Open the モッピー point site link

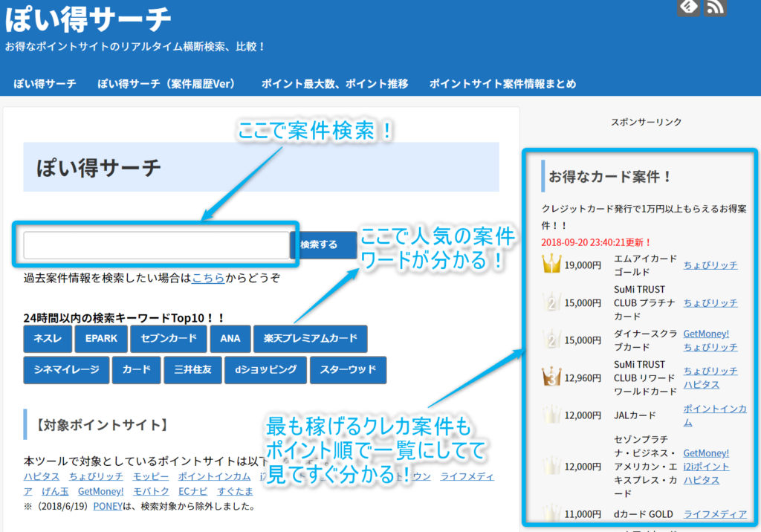coord(151,476)
